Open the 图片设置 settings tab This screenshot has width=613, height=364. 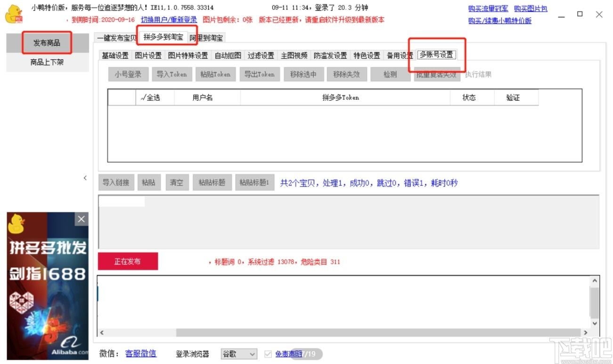pyautogui.click(x=148, y=56)
